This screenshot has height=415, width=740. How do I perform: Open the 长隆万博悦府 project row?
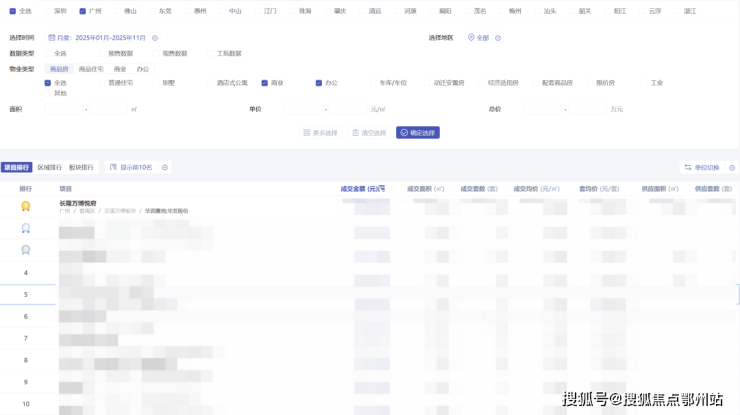pyautogui.click(x=370, y=207)
